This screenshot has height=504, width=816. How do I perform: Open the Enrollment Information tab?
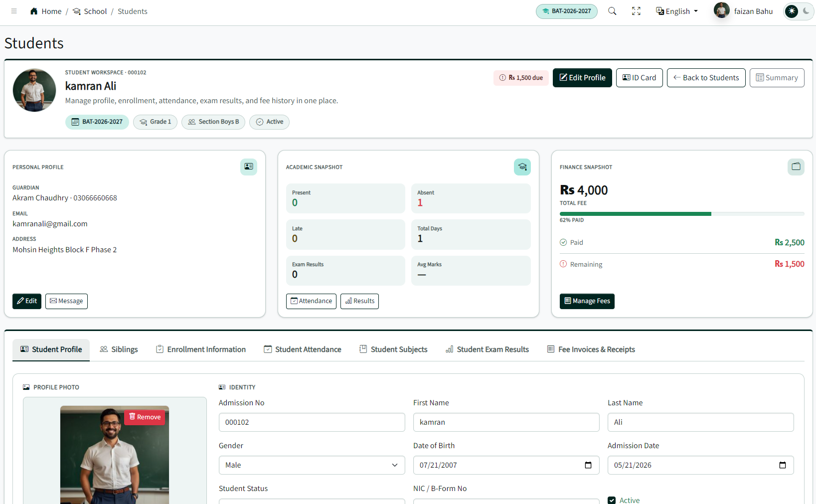tap(201, 349)
